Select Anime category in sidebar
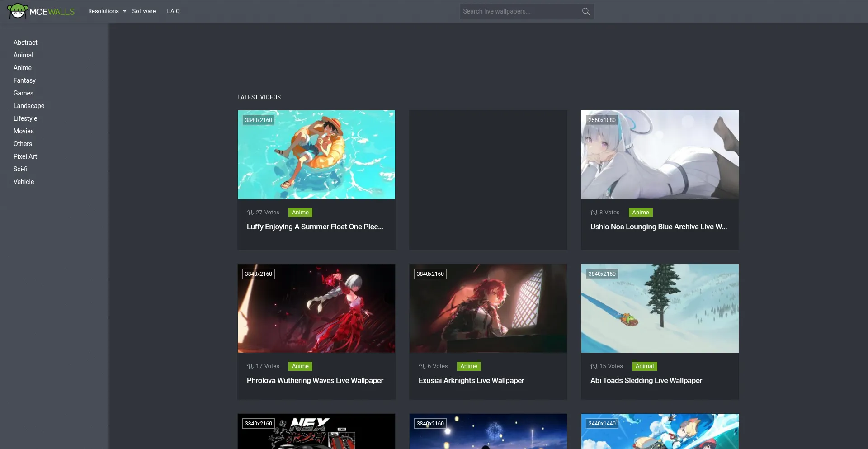Viewport: 868px width, 449px height. 23,68
